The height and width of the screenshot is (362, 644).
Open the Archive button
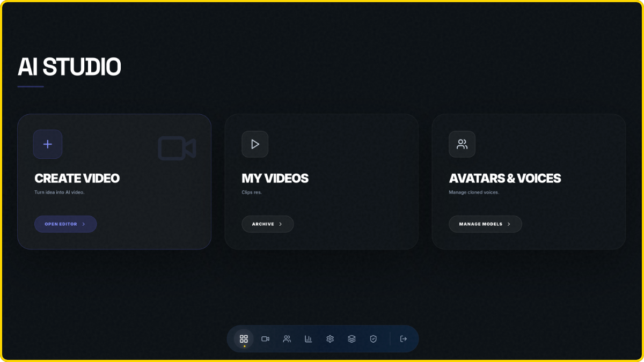(267, 224)
